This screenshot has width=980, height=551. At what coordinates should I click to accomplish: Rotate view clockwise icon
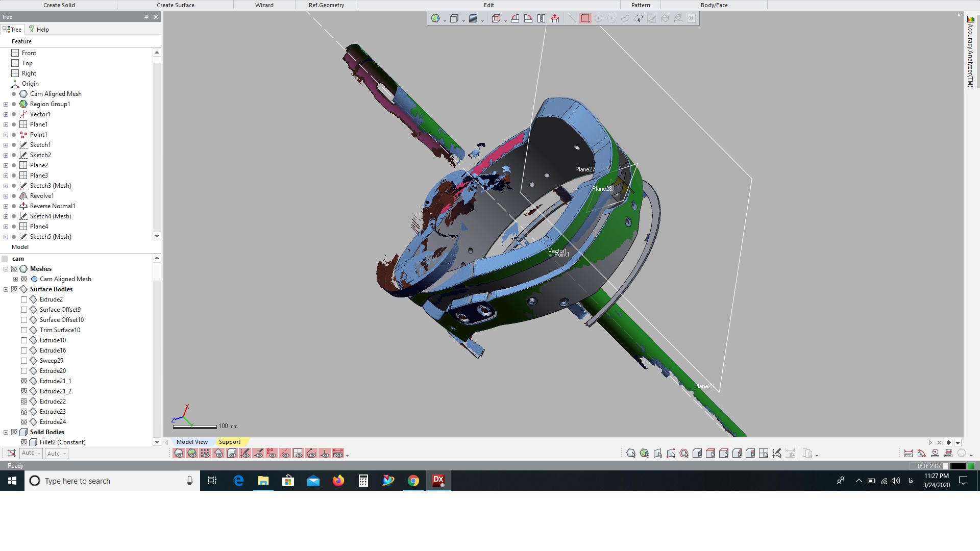[528, 18]
